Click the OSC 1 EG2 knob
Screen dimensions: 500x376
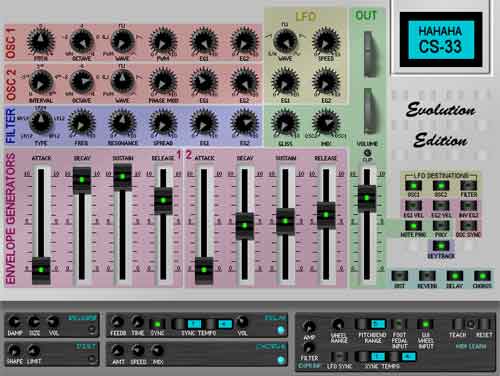point(244,42)
